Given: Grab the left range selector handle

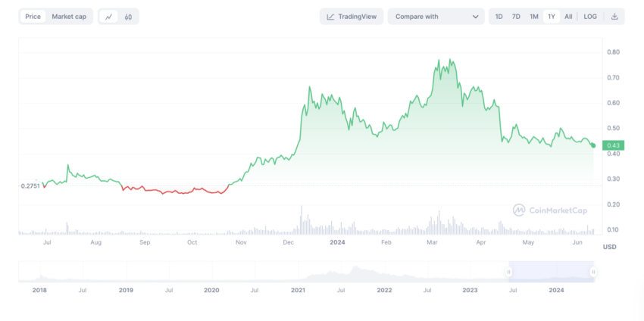Looking at the screenshot, I should (x=509, y=271).
